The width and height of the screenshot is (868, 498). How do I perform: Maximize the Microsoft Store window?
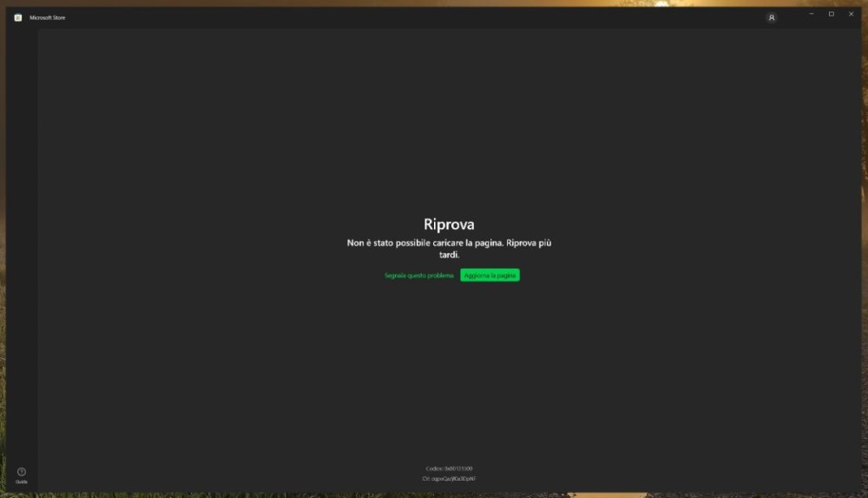coord(831,14)
